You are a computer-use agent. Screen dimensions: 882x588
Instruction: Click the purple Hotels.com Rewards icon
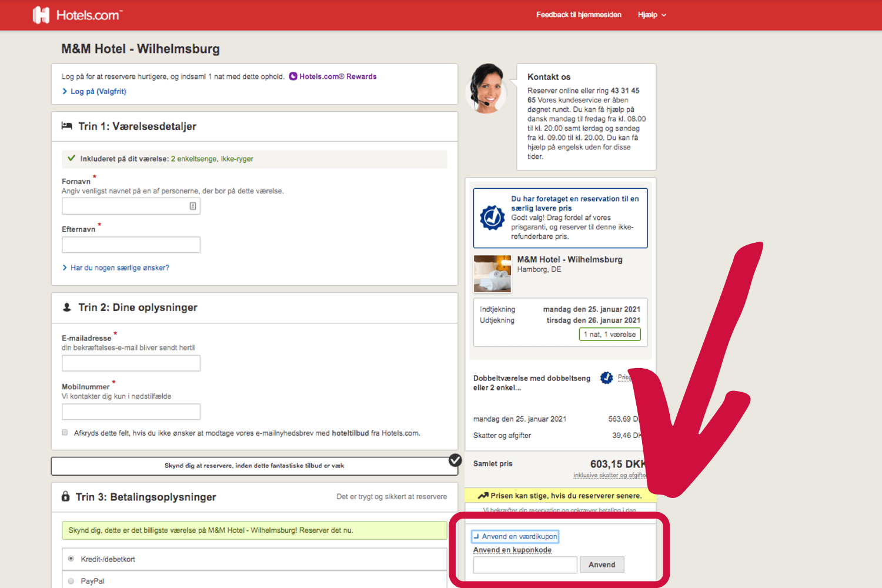coord(293,76)
